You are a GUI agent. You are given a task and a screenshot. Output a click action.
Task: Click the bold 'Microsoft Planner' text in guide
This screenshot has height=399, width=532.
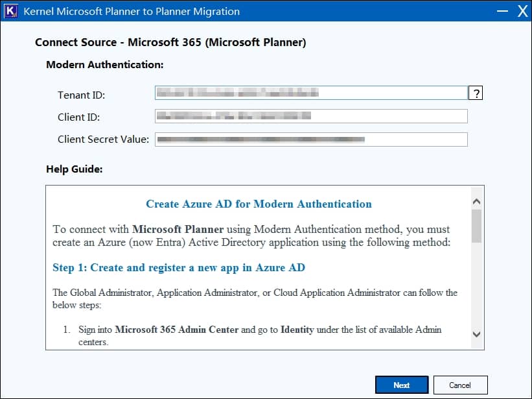tap(178, 229)
